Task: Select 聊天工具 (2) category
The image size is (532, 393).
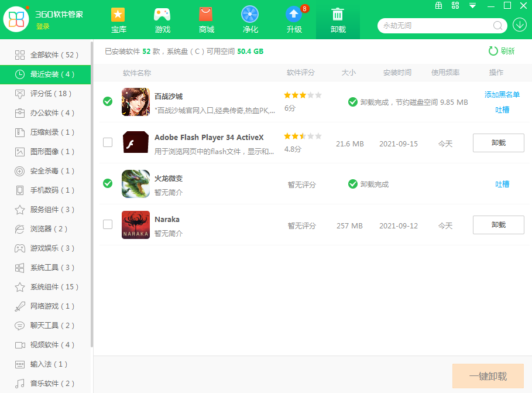Action: click(46, 326)
